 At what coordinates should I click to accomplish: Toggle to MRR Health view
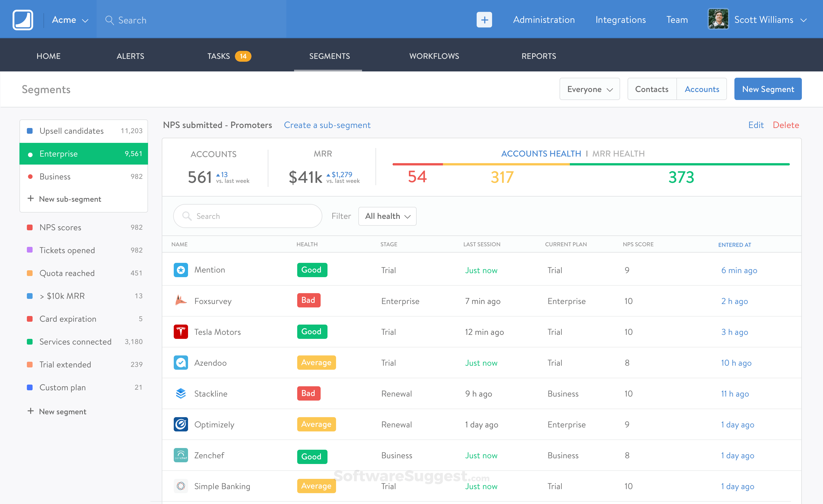coord(618,154)
